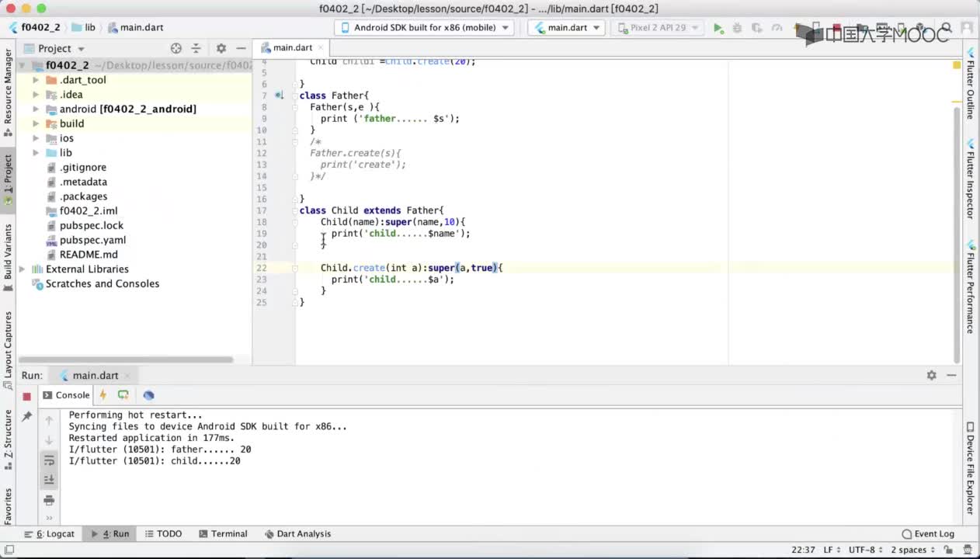The image size is (980, 559).
Task: Open Project panel settings gear
Action: (221, 48)
